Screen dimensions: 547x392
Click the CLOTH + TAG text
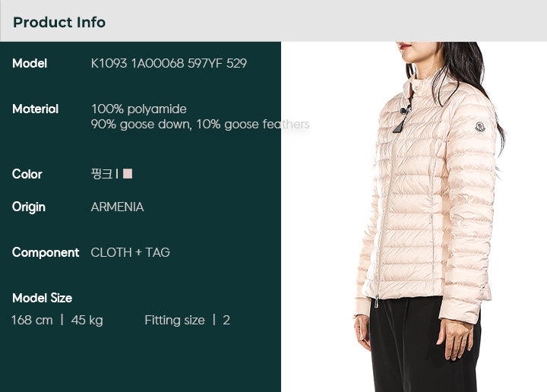click(x=131, y=252)
